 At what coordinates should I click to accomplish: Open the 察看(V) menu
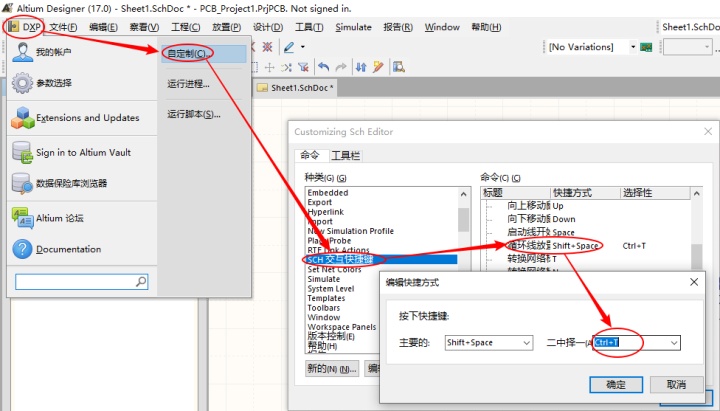(144, 27)
